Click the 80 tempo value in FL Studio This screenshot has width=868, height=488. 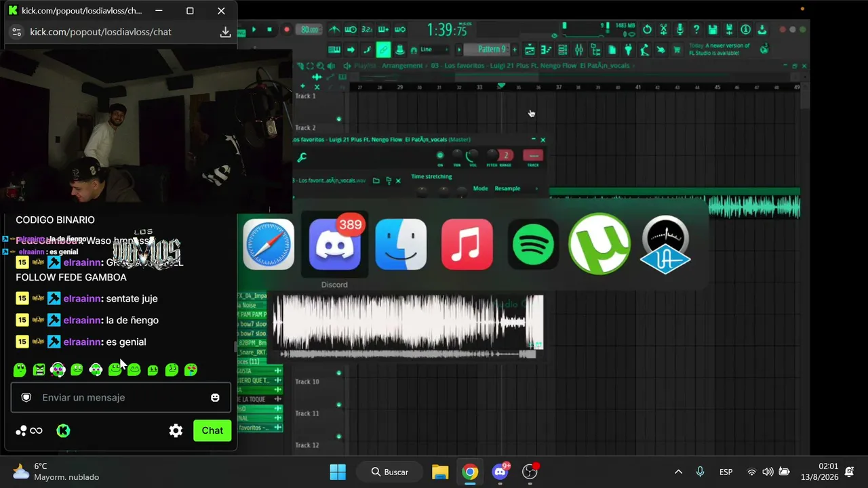pos(310,29)
